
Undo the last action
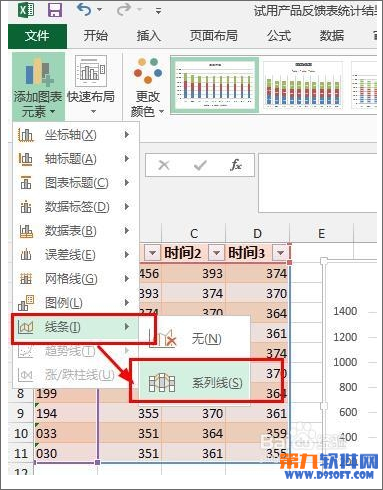pos(84,10)
